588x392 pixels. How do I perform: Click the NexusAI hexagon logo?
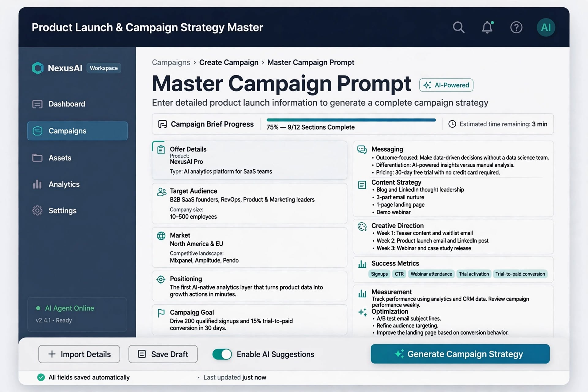tap(38, 68)
